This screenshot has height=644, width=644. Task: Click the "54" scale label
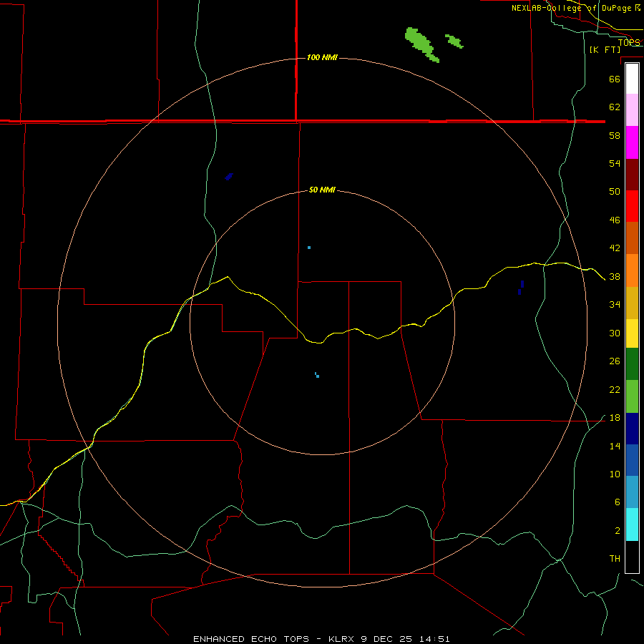pos(615,163)
